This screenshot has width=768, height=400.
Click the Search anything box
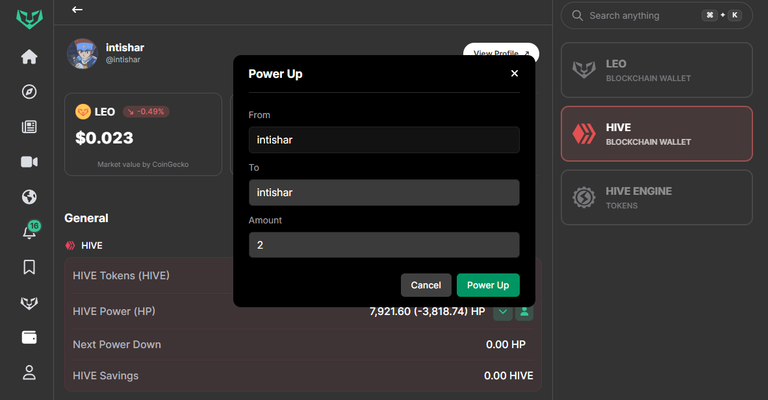tap(656, 16)
